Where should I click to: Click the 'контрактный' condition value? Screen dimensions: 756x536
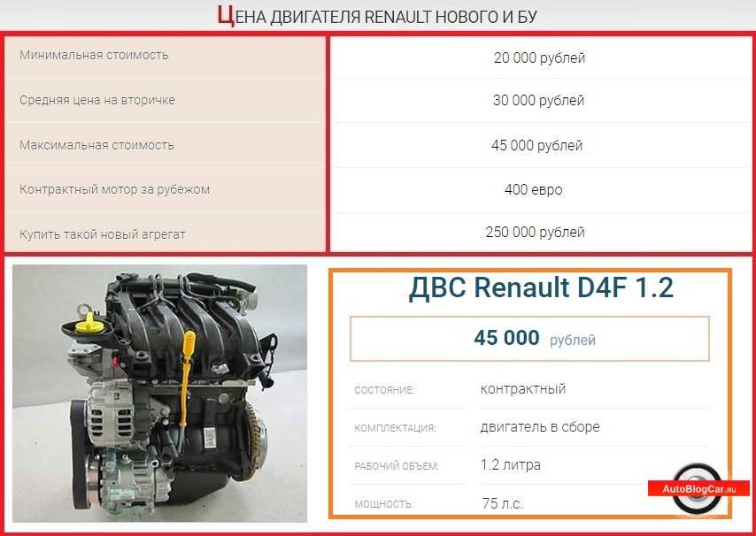[x=523, y=388]
